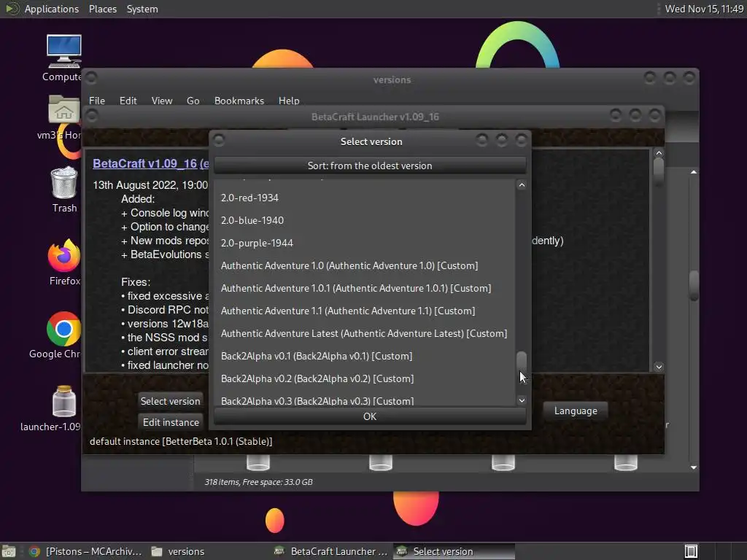Click the versions folder taskbar icon
This screenshot has height=560, width=747.
click(177, 551)
